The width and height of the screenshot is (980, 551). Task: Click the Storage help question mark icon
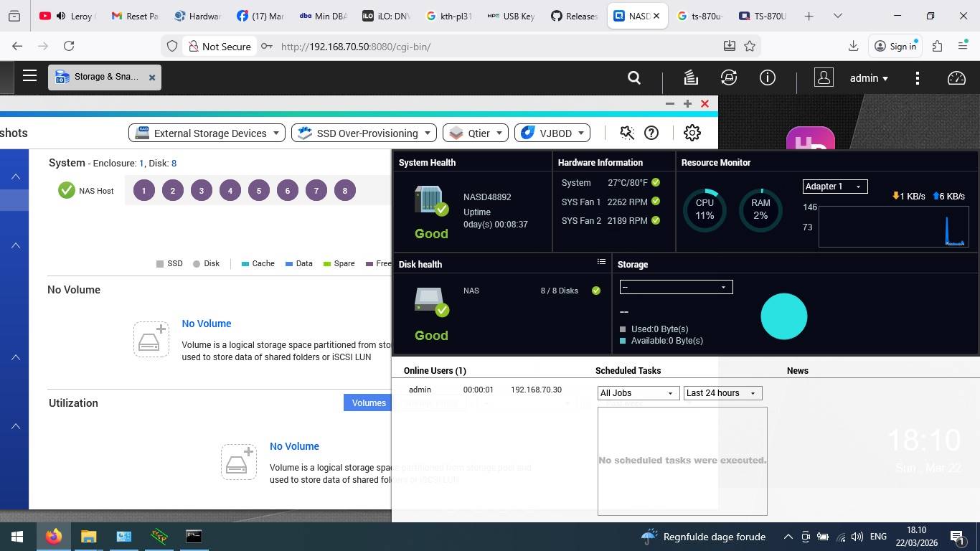point(651,133)
